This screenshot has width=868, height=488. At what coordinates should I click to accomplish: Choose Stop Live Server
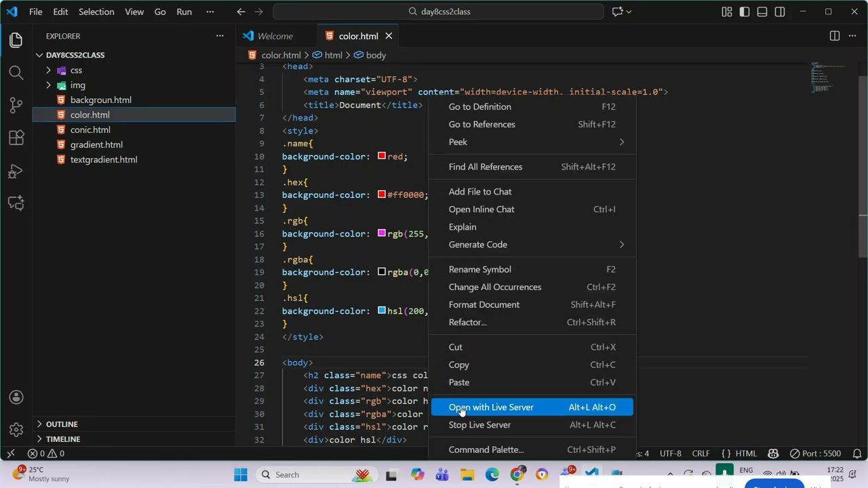(532, 424)
